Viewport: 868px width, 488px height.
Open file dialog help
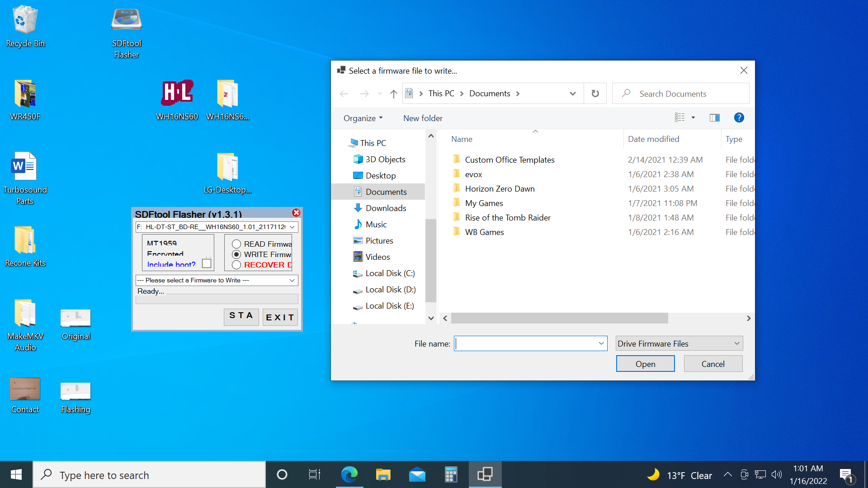(739, 117)
